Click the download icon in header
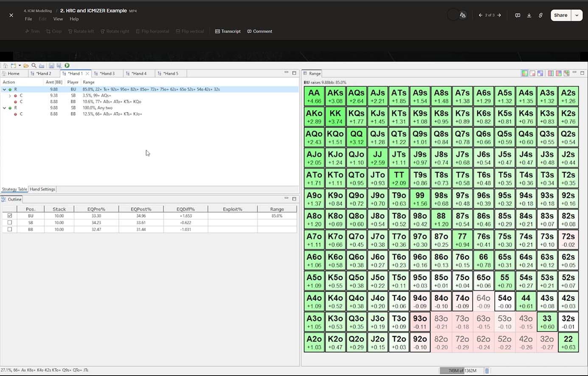The width and height of the screenshot is (588, 376). pyautogui.click(x=529, y=15)
